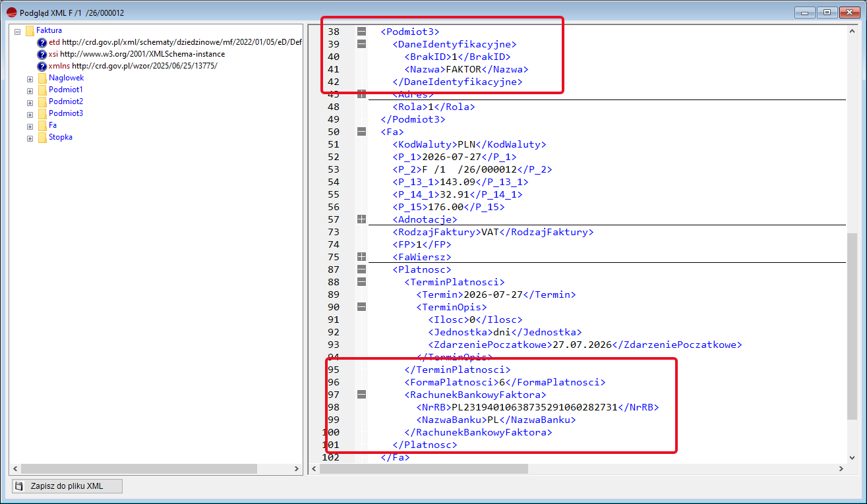Click the Stopka folder icon

[42, 137]
